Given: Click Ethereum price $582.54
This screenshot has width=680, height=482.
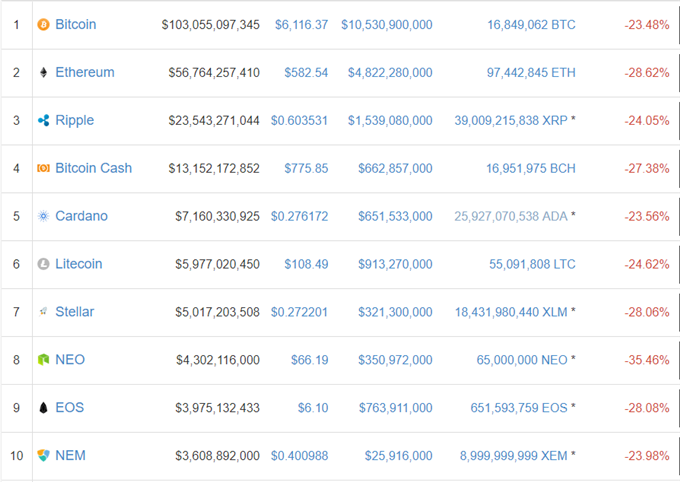Looking at the screenshot, I should pyautogui.click(x=306, y=72).
